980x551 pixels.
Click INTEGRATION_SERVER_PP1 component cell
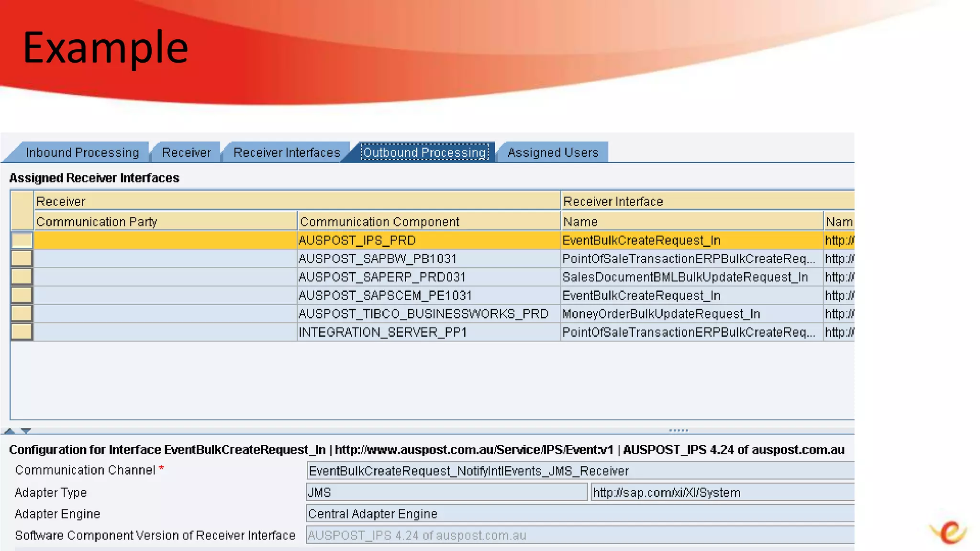(429, 332)
